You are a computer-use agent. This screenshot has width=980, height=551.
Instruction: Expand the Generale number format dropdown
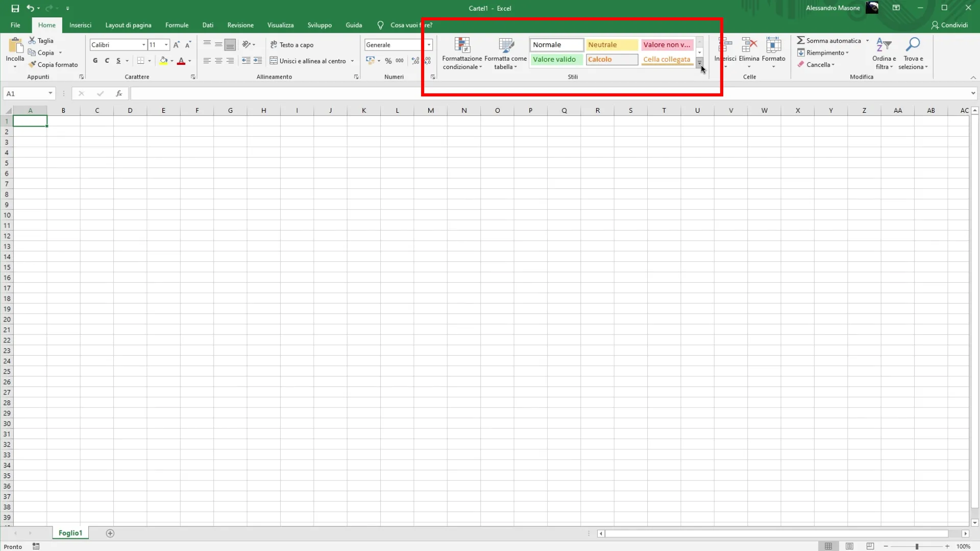(x=429, y=45)
